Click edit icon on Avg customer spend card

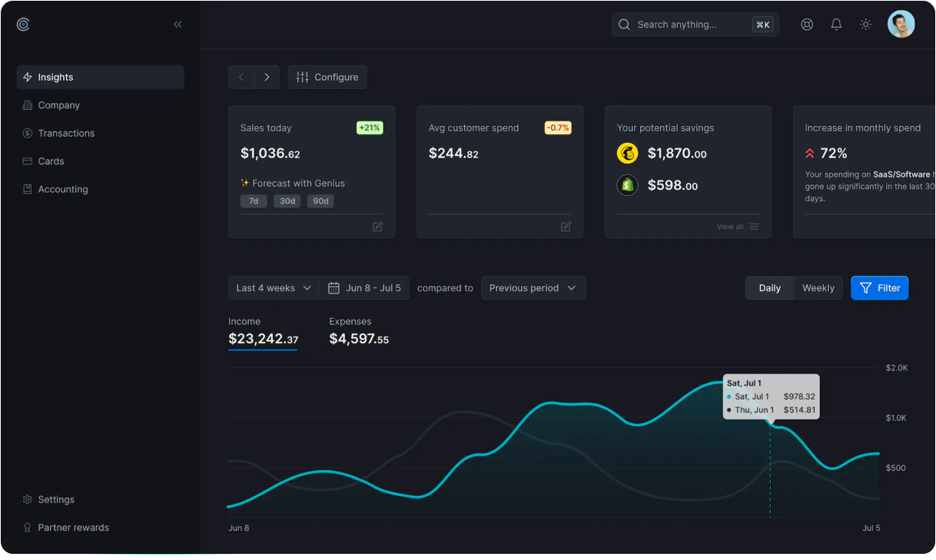566,227
